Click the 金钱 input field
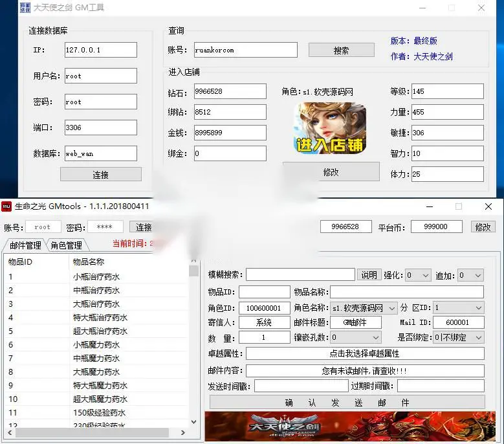Image resolution: width=504 pixels, height=444 pixels. 230,133
